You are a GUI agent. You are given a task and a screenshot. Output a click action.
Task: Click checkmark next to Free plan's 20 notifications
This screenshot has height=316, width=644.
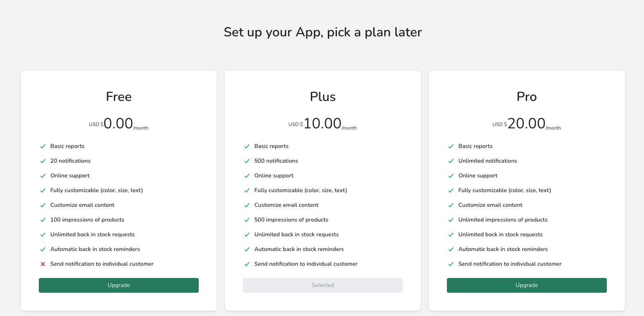point(43,161)
